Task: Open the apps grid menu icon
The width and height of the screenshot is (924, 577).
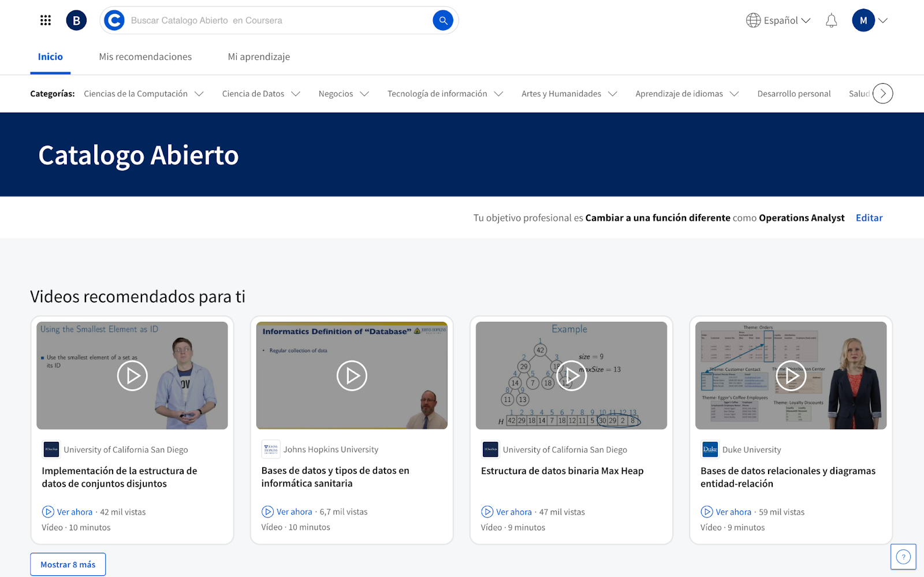Action: click(x=46, y=21)
